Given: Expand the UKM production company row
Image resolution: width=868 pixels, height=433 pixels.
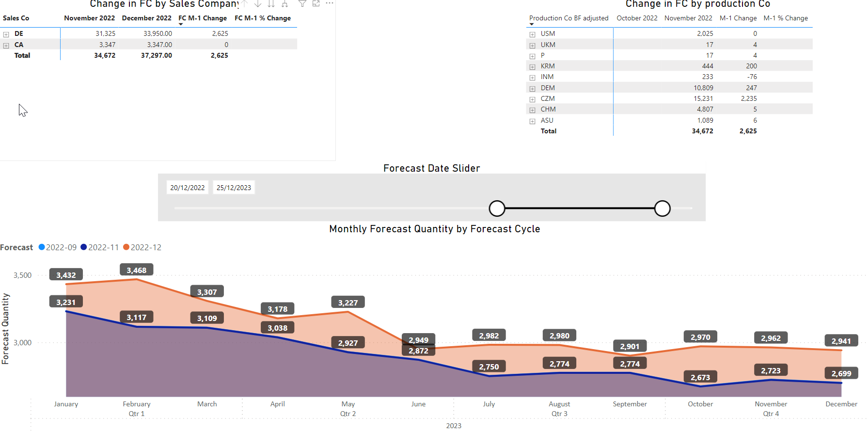Looking at the screenshot, I should [x=533, y=46].
